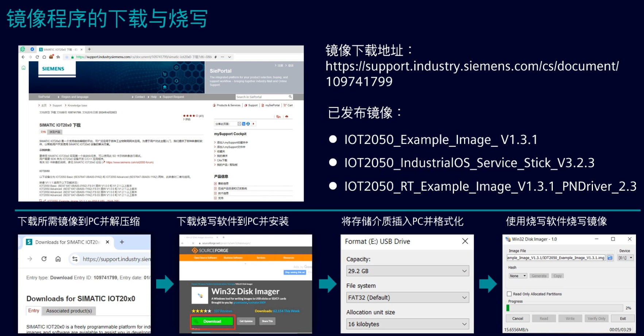Open the Support Request link
The image size is (644, 336).
(x=173, y=97)
